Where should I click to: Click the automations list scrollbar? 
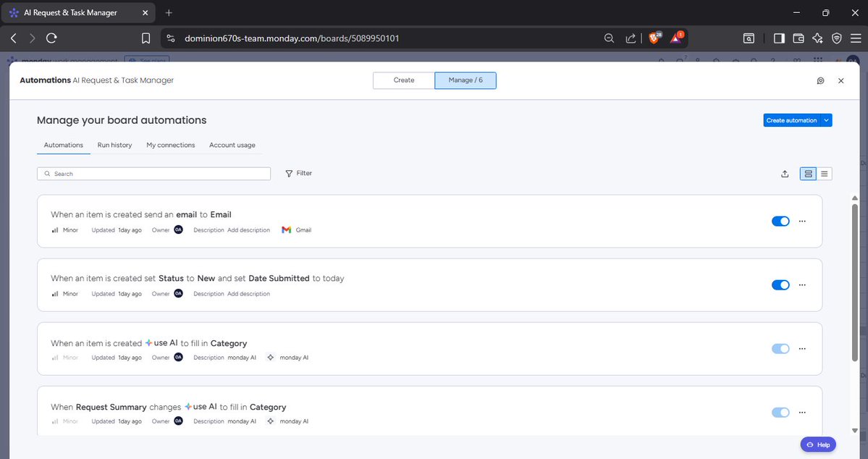pos(855,282)
